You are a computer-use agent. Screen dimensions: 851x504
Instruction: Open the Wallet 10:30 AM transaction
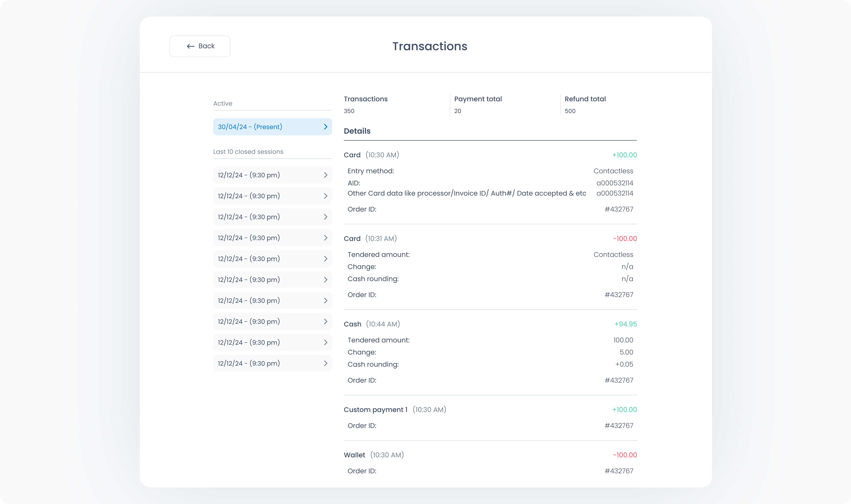point(373,455)
